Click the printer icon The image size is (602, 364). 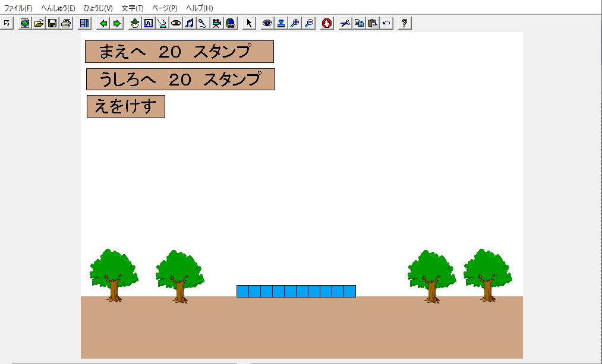pyautogui.click(x=66, y=23)
